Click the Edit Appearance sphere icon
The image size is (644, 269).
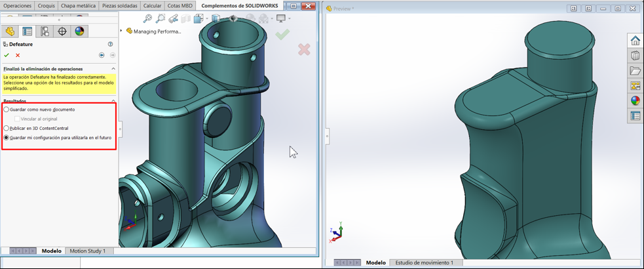click(250, 18)
